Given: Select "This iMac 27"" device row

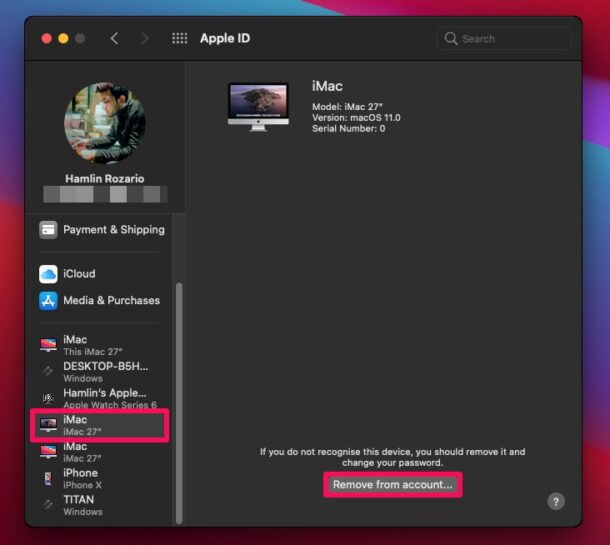Looking at the screenshot, I should [100, 345].
